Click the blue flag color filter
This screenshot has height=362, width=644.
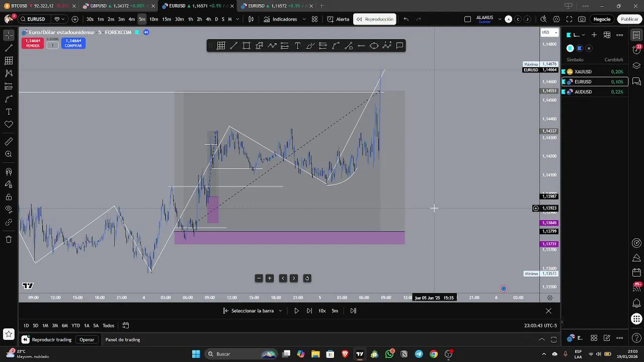coord(580,48)
